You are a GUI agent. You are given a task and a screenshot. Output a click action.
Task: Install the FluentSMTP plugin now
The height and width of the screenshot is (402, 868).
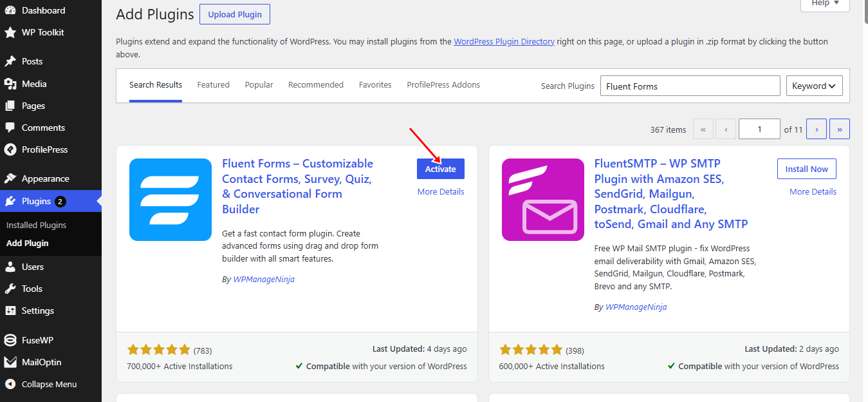coord(806,169)
